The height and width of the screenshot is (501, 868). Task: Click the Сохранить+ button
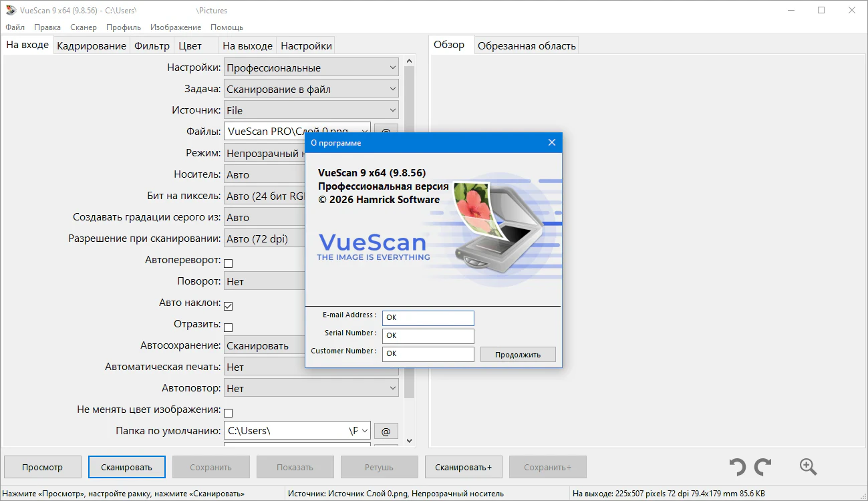[547, 467]
